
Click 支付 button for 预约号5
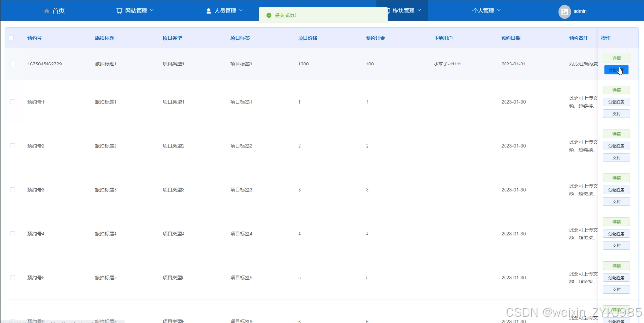616,290
